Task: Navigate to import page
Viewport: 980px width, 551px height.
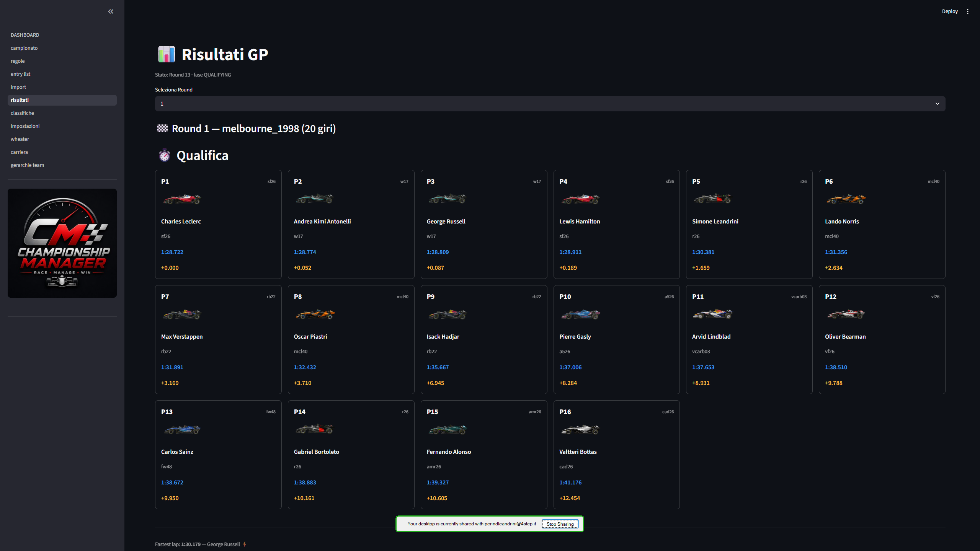Action: 62,87
